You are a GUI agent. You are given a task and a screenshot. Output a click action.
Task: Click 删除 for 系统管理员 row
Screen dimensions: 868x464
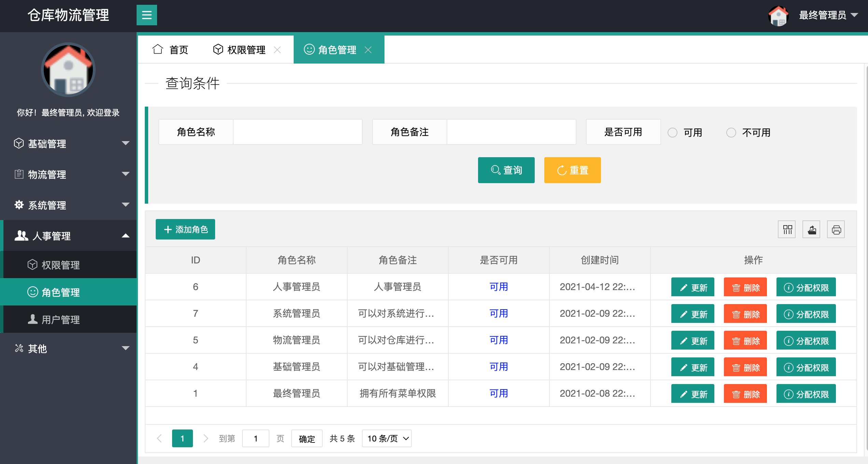pos(745,314)
